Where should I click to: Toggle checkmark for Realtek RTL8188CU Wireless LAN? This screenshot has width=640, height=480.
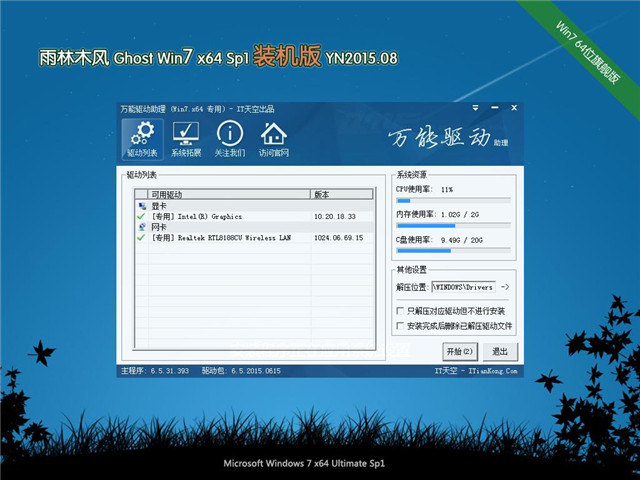point(141,238)
